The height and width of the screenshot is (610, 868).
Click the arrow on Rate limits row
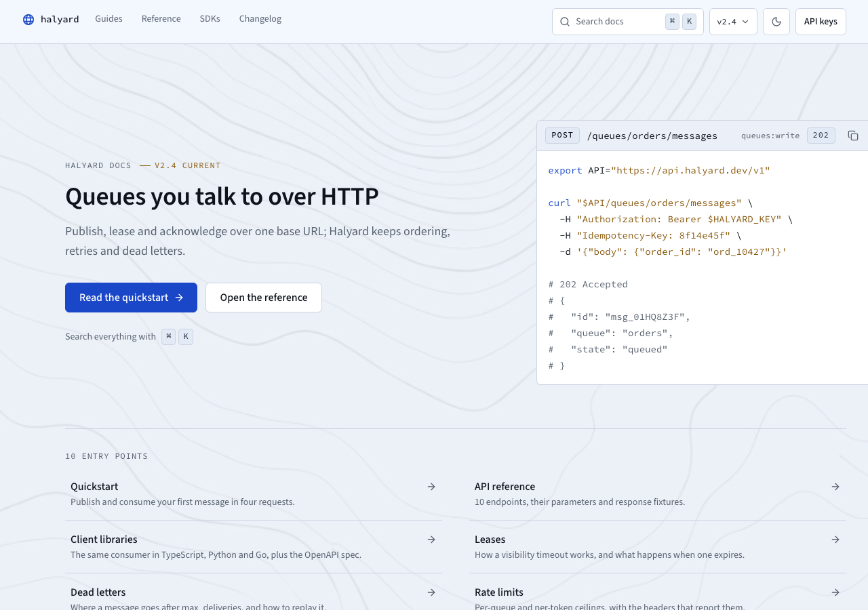point(835,592)
